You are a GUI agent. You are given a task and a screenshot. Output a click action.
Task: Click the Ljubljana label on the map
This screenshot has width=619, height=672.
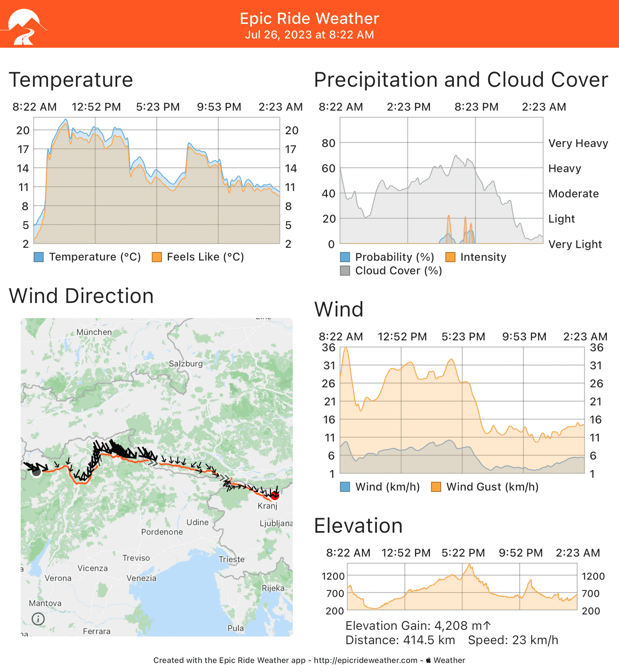(x=276, y=524)
